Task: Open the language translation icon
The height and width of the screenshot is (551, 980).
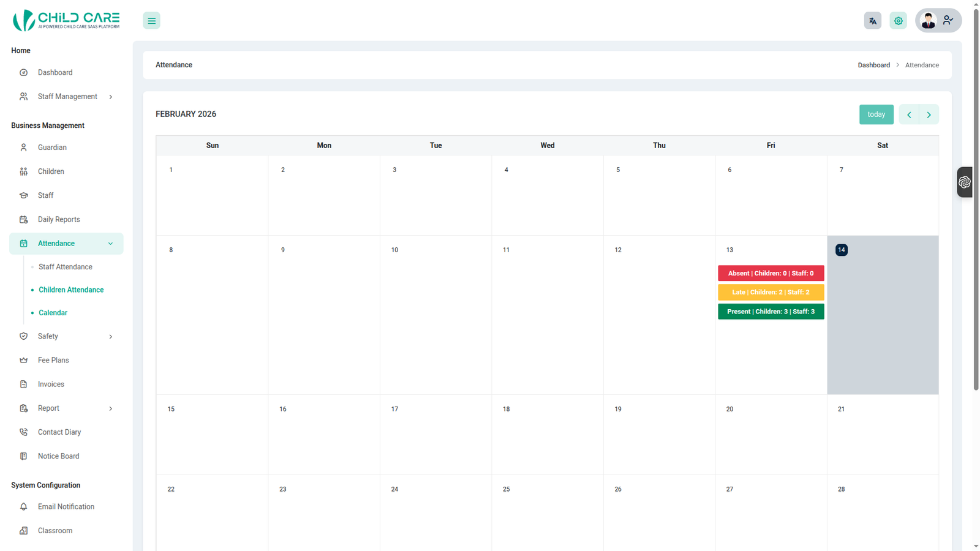Action: (873, 21)
